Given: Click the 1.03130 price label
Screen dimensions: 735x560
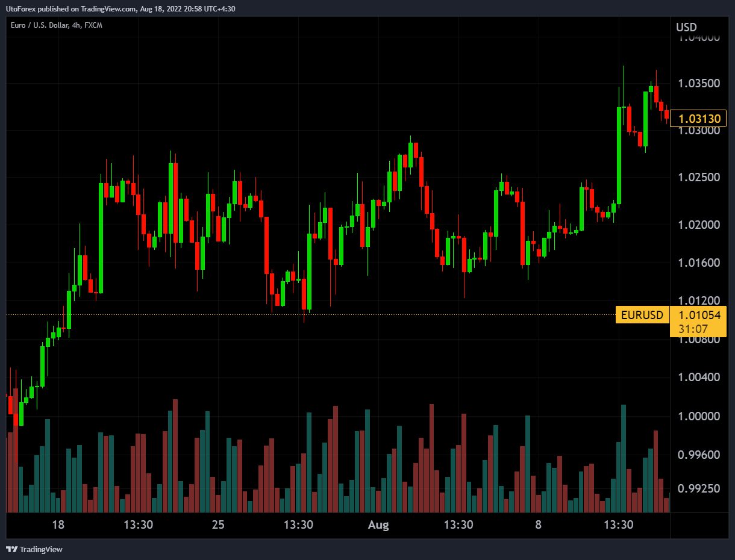Looking at the screenshot, I should point(699,119).
